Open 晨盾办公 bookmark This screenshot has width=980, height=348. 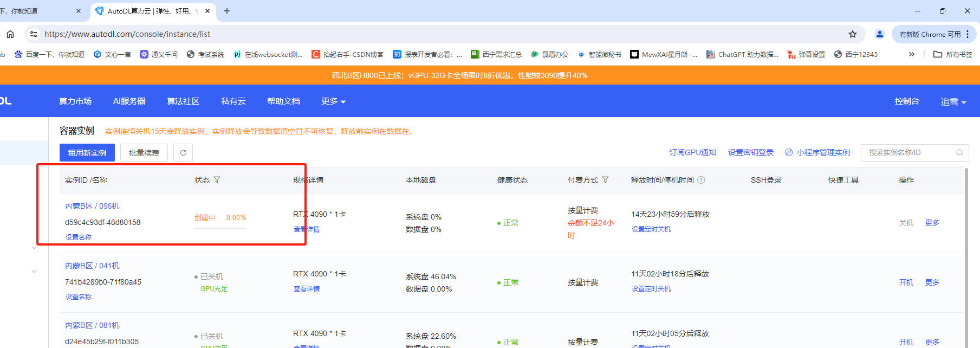click(x=549, y=54)
